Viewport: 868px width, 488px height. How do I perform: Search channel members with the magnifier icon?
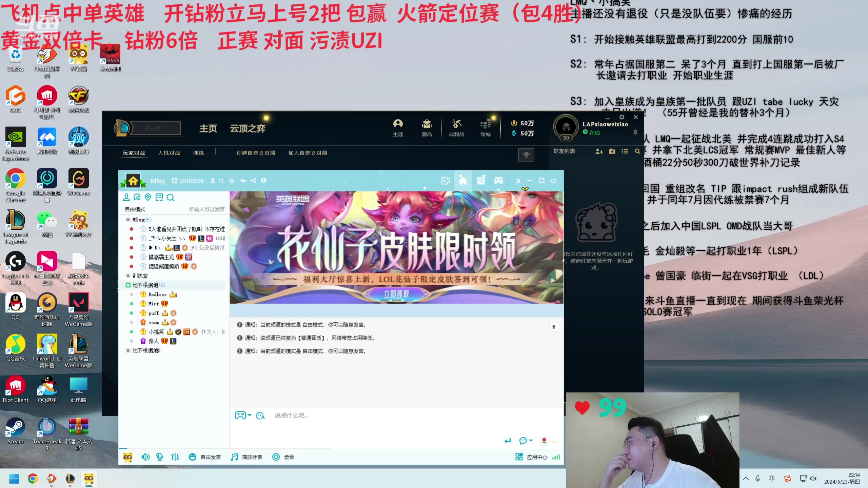[171, 198]
